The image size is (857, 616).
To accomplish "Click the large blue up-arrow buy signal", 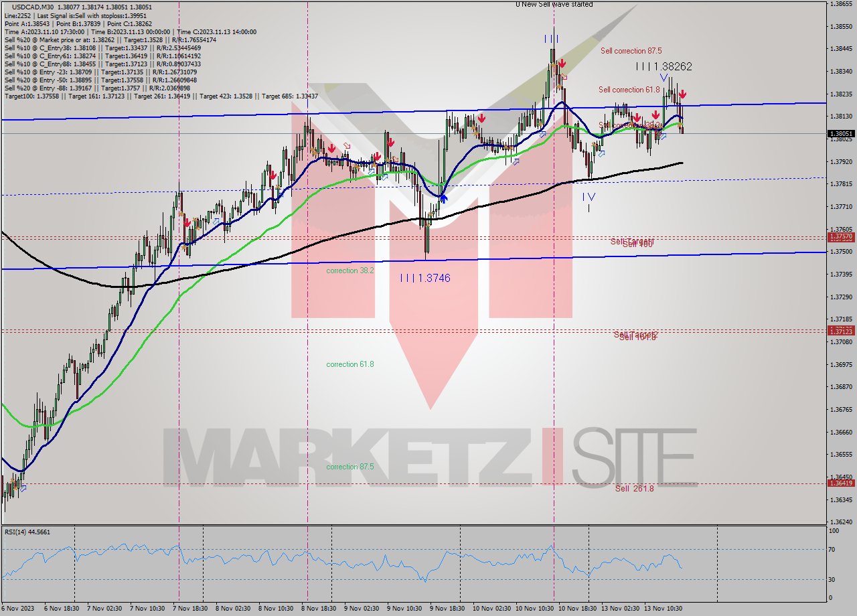I will (443, 198).
